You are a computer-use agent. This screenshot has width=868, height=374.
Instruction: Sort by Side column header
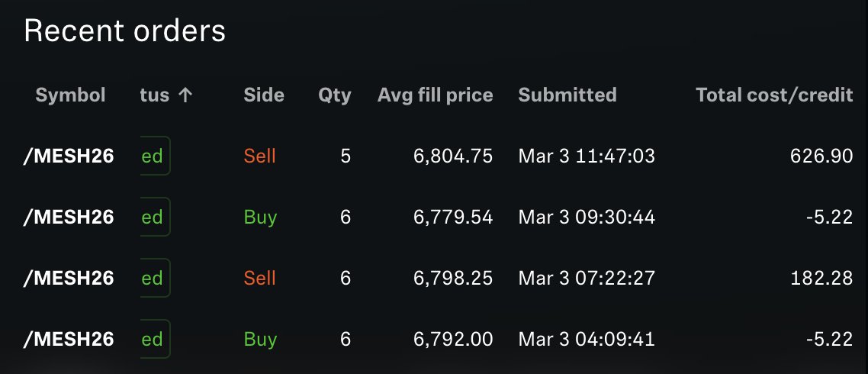[264, 95]
